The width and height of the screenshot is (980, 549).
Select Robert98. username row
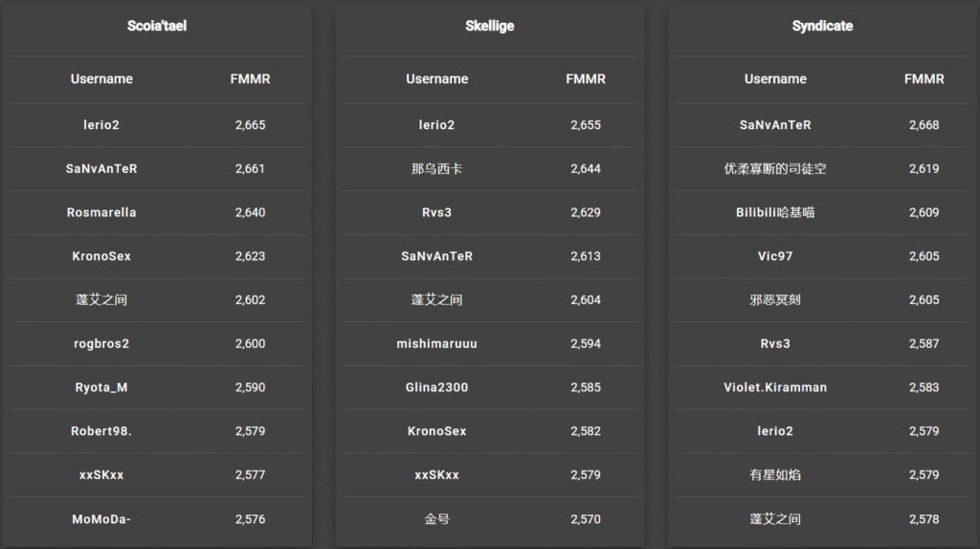pos(157,431)
